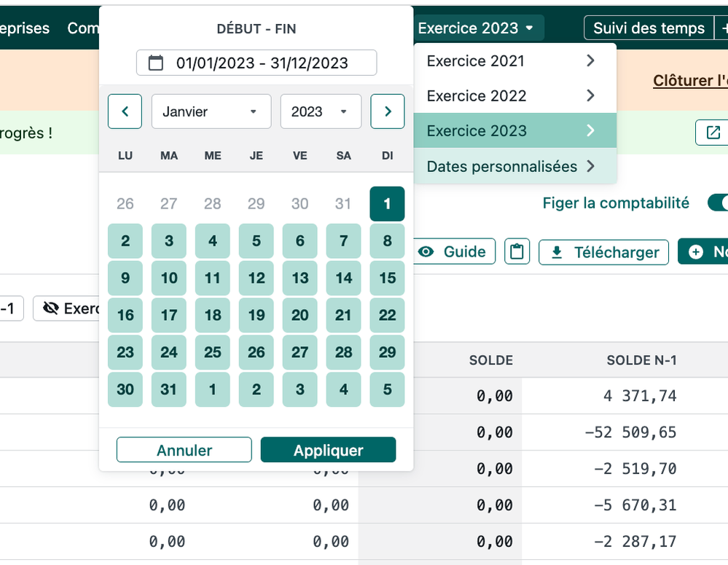Toggle the Figer la comptabilité switch
Image resolution: width=728 pixels, height=565 pixels.
pyautogui.click(x=716, y=203)
